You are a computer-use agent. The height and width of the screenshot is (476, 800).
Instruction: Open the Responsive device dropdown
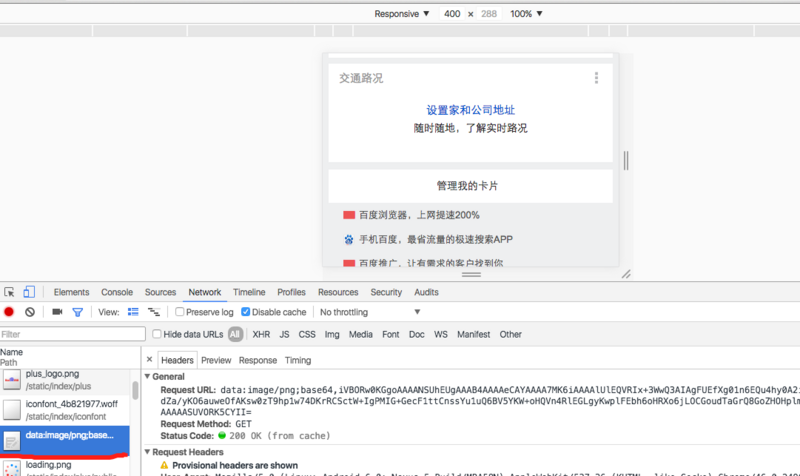tap(402, 14)
